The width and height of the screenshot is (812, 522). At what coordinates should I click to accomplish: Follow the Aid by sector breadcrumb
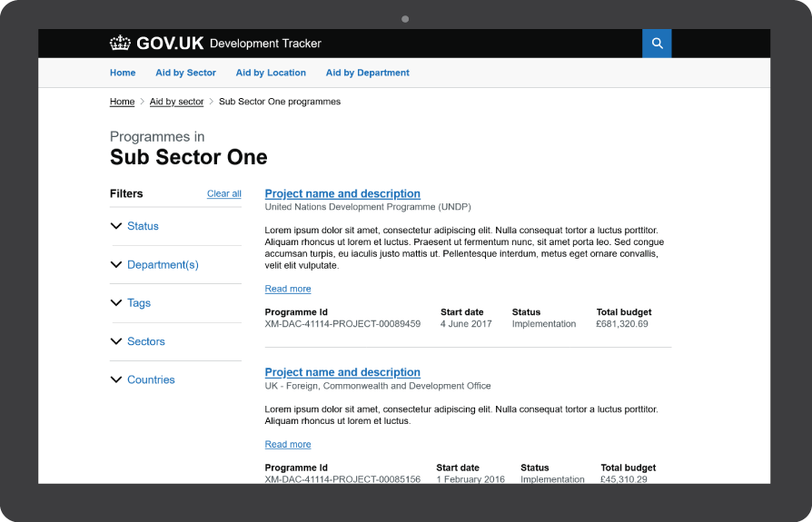pos(176,102)
